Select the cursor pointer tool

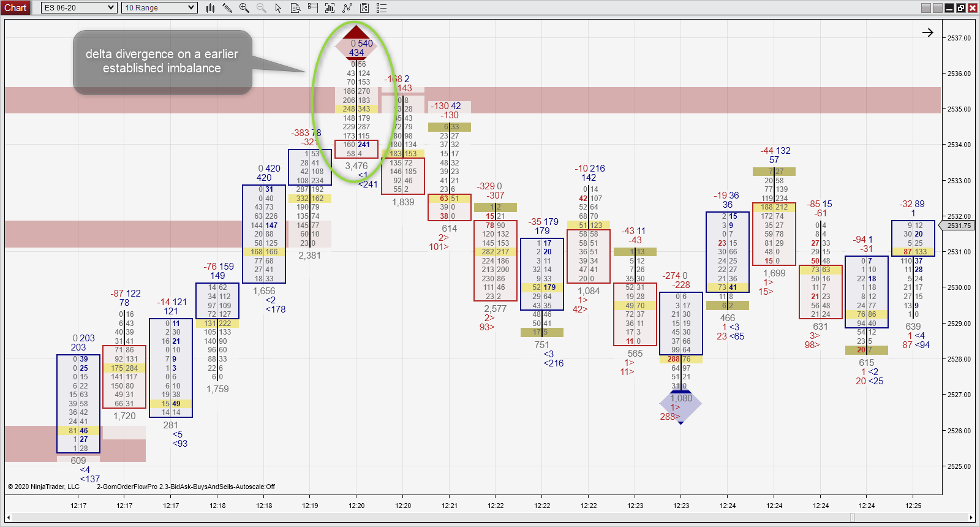pyautogui.click(x=278, y=8)
